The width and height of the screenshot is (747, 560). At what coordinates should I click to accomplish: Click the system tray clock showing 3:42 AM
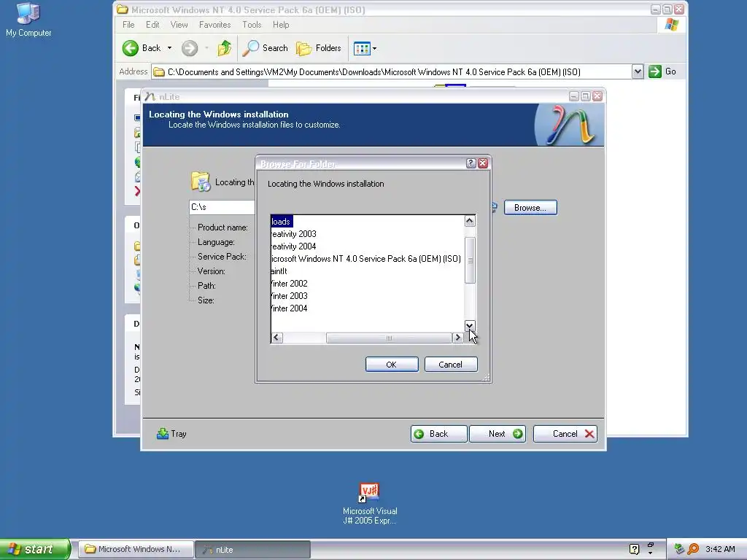point(720,549)
